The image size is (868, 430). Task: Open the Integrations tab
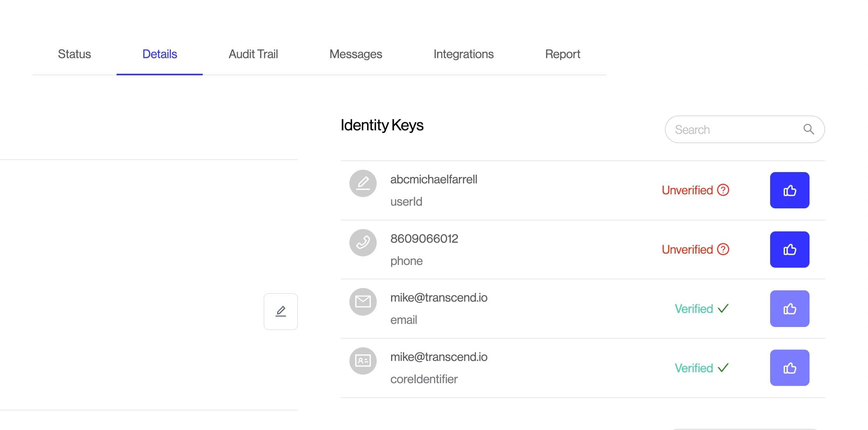click(463, 54)
